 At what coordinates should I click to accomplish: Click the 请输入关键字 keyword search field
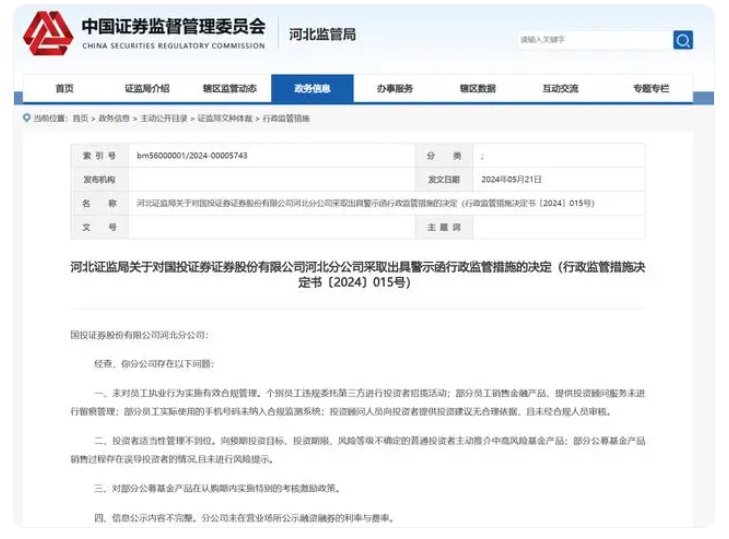pos(593,40)
